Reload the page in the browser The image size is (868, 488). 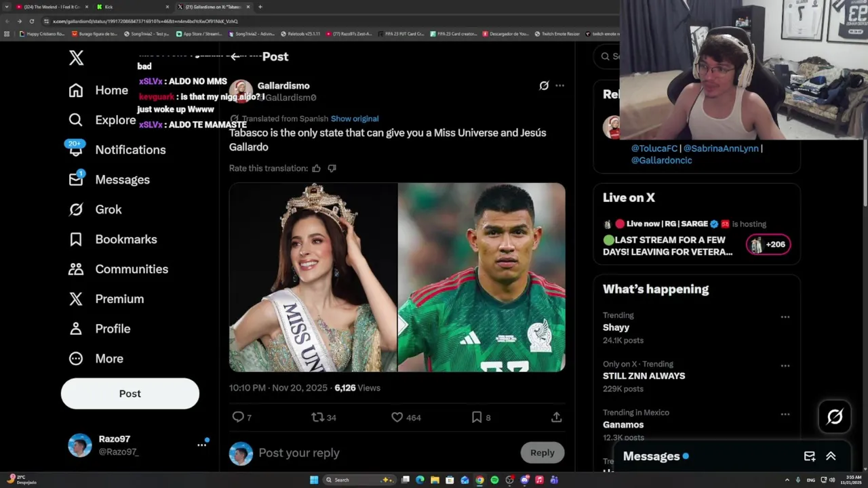pos(31,21)
